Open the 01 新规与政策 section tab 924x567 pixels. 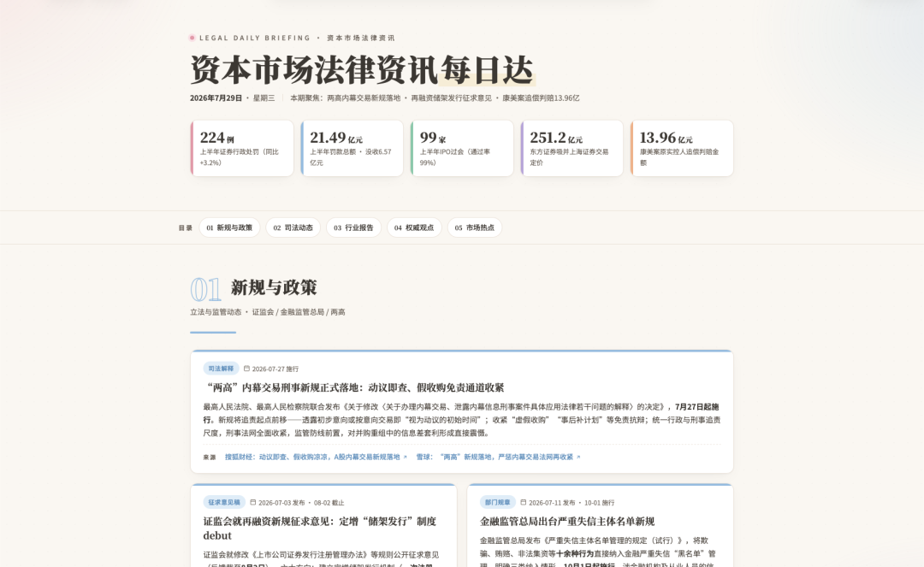coord(229,227)
